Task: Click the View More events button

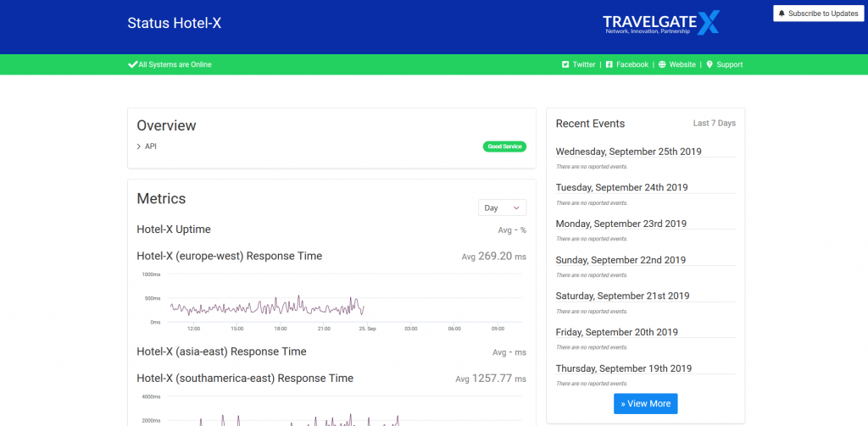Action: [645, 404]
